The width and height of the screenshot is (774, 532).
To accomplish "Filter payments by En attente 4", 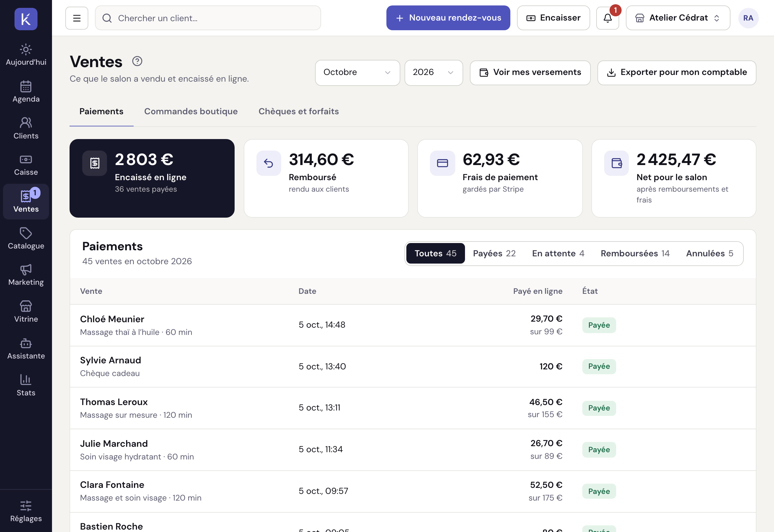I will (x=558, y=253).
